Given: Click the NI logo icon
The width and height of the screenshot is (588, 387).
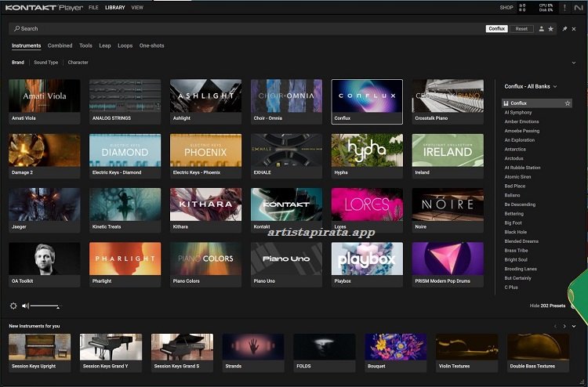Looking at the screenshot, I should coord(579,8).
